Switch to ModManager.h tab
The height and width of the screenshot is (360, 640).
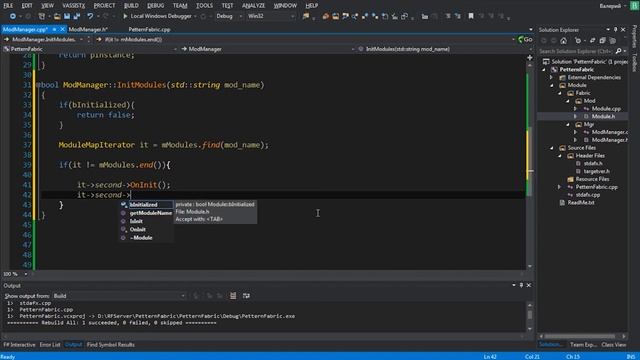pyautogui.click(x=88, y=29)
